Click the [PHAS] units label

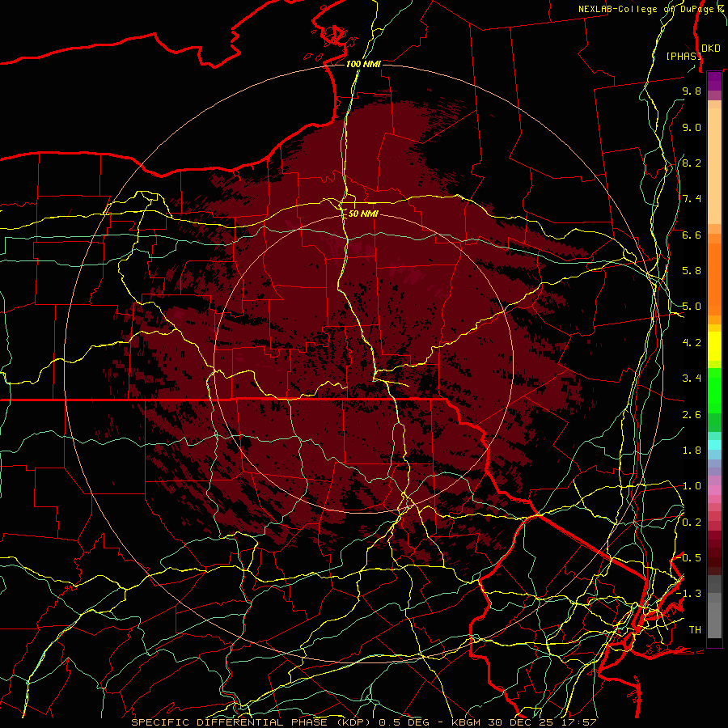tap(684, 56)
